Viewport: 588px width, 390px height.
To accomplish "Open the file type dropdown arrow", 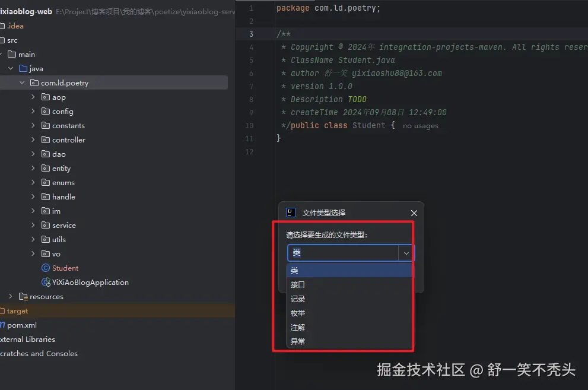I will click(x=407, y=253).
